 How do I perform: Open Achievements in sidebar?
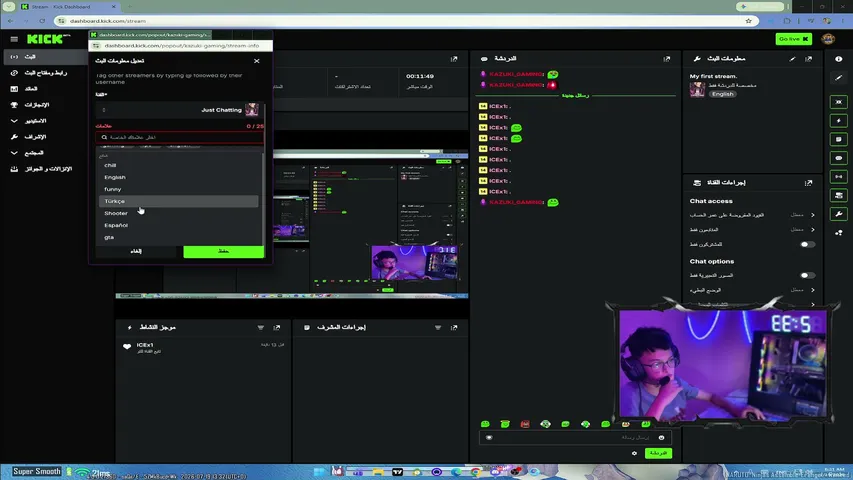coord(44,104)
